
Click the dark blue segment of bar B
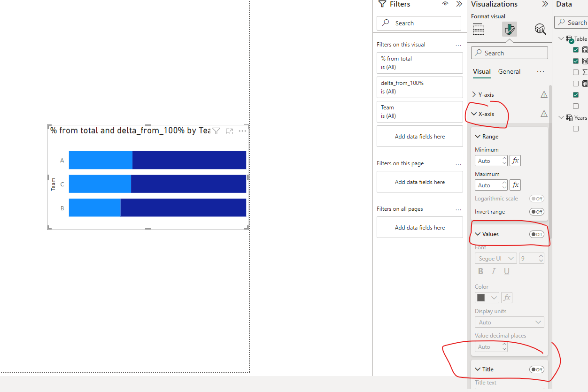[x=183, y=208]
